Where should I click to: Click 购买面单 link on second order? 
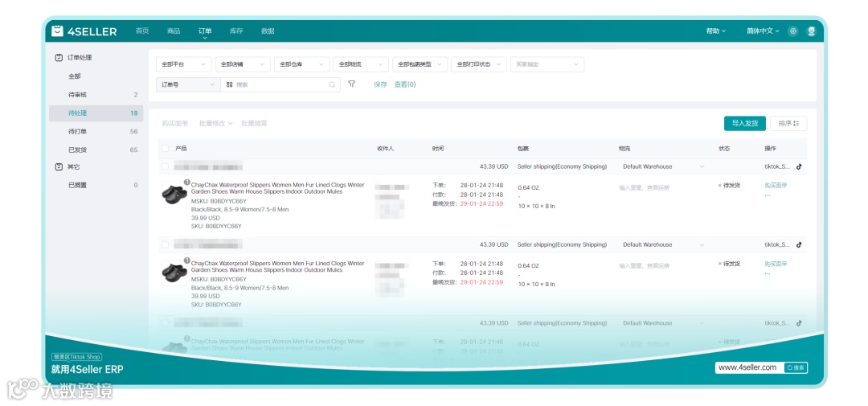(776, 264)
